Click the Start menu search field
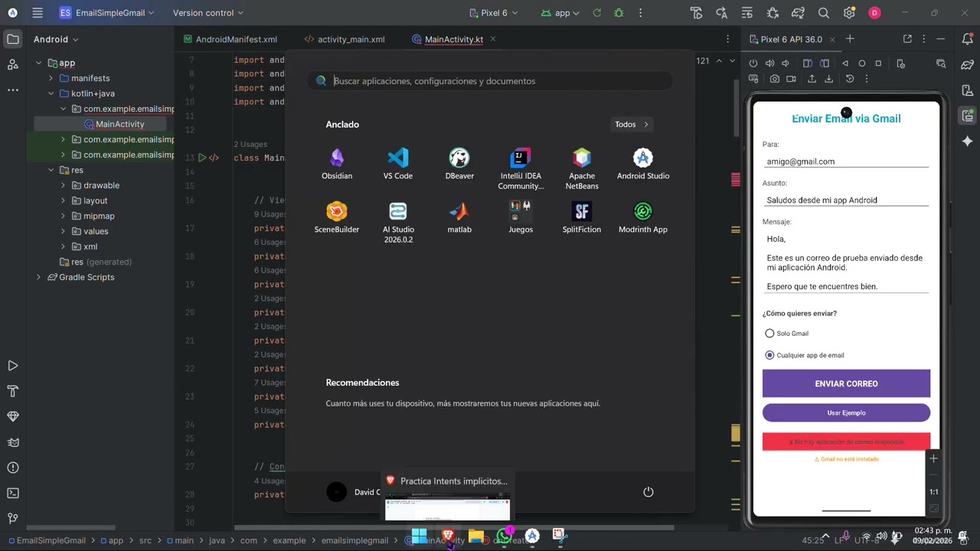The image size is (980, 551). (490, 81)
